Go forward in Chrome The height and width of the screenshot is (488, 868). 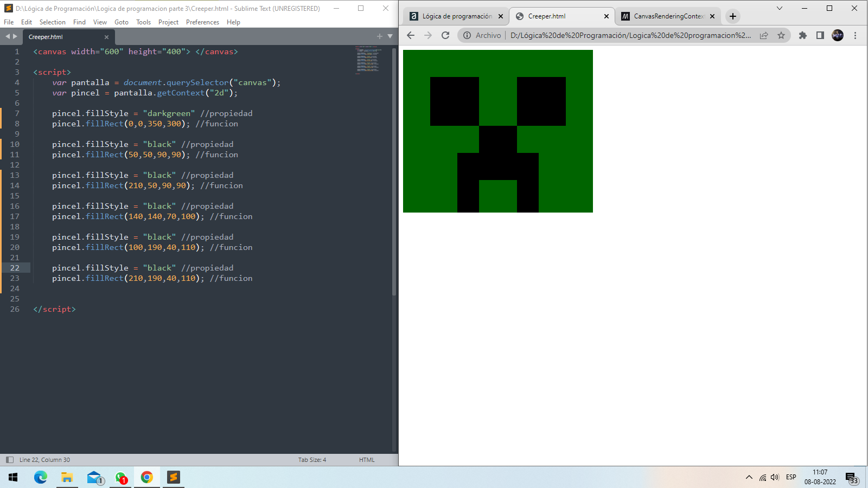coord(428,35)
